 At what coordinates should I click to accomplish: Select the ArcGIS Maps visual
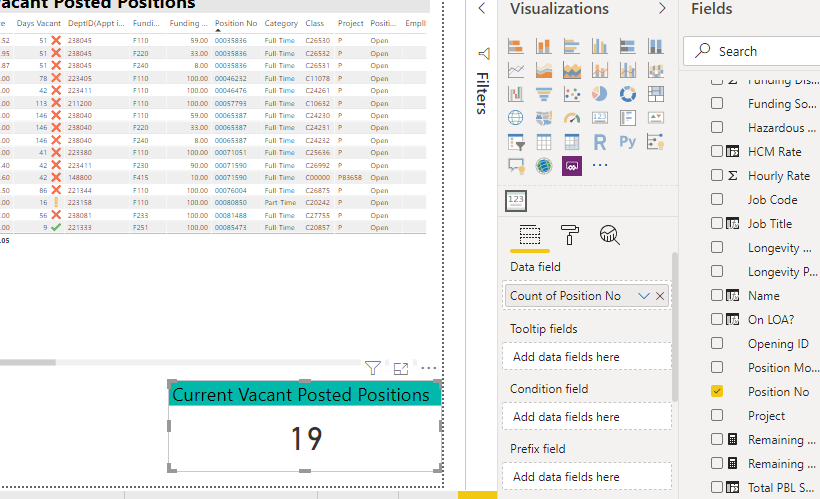(x=544, y=166)
